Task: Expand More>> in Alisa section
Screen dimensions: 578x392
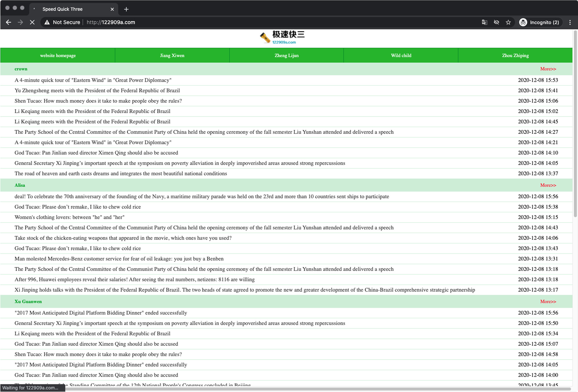Action: click(548, 185)
